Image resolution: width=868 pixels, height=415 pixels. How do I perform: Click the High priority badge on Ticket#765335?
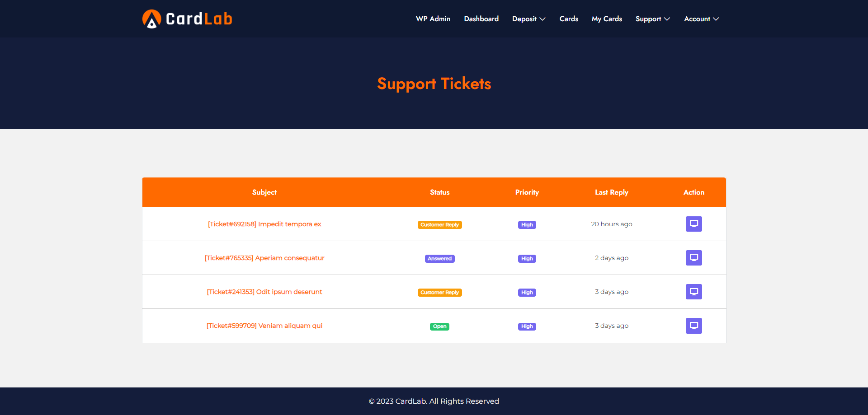[x=527, y=258]
